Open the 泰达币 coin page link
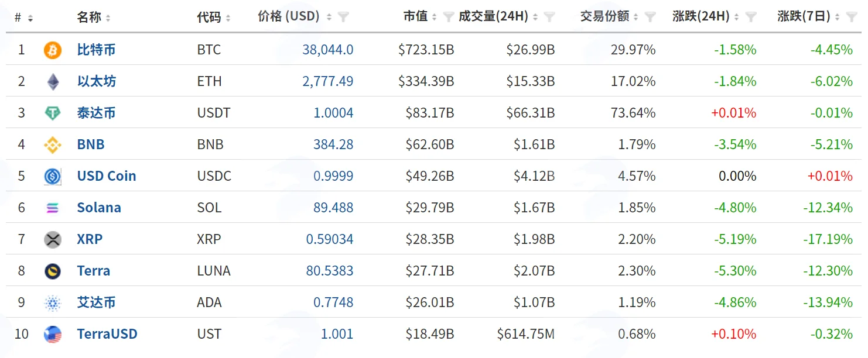This screenshot has width=868, height=358. (96, 113)
